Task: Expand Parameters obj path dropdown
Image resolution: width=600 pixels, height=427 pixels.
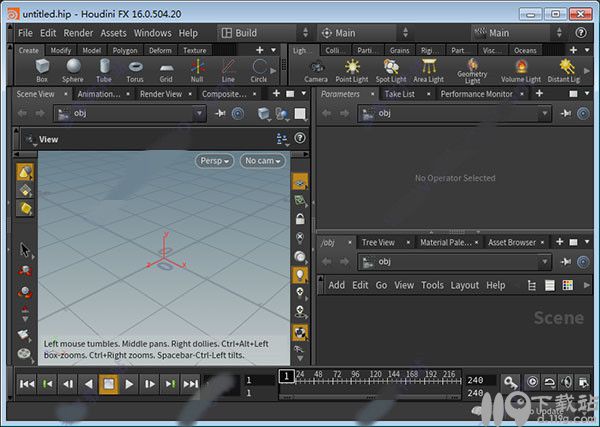Action: [544, 114]
